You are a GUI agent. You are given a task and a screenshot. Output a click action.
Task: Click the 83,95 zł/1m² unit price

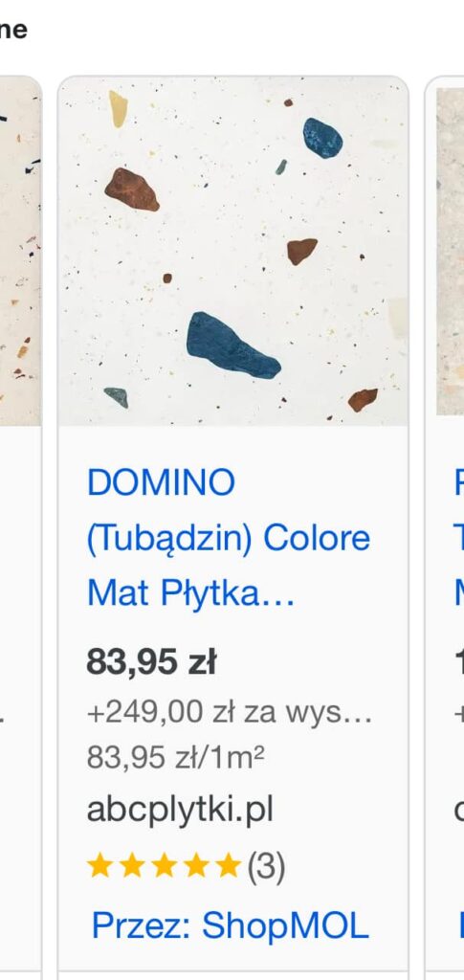point(175,757)
